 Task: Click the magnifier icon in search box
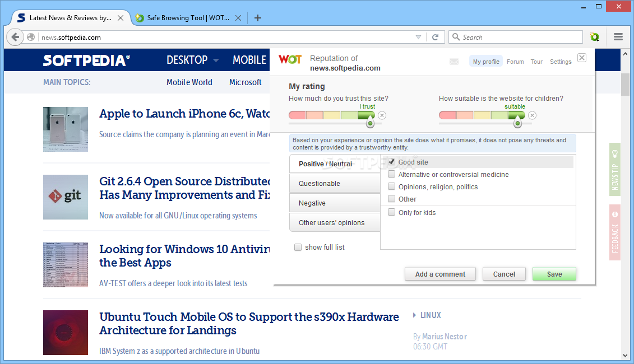(456, 37)
